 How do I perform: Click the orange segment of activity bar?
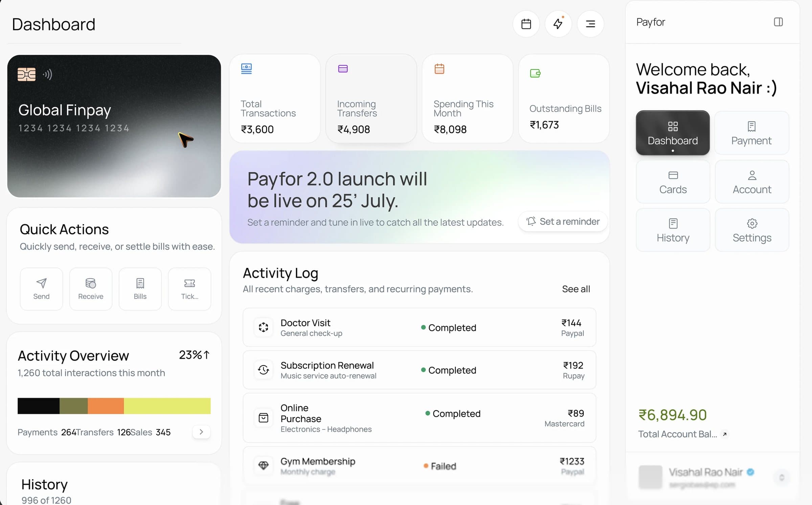click(106, 406)
